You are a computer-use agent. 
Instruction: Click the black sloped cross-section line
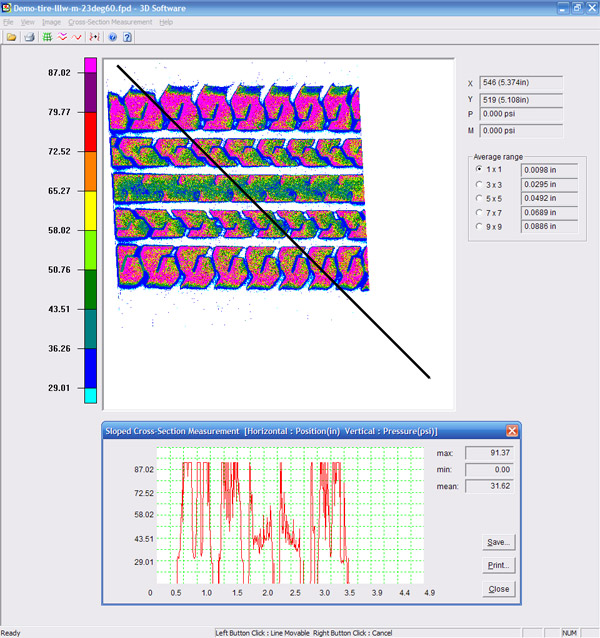pos(273,222)
